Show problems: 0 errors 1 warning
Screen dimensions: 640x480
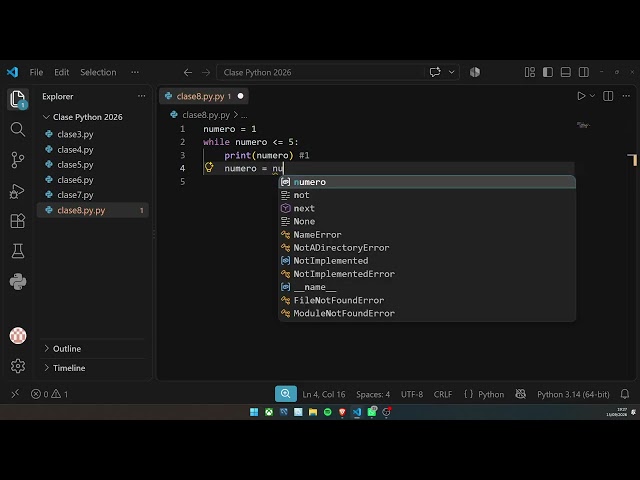[50, 394]
